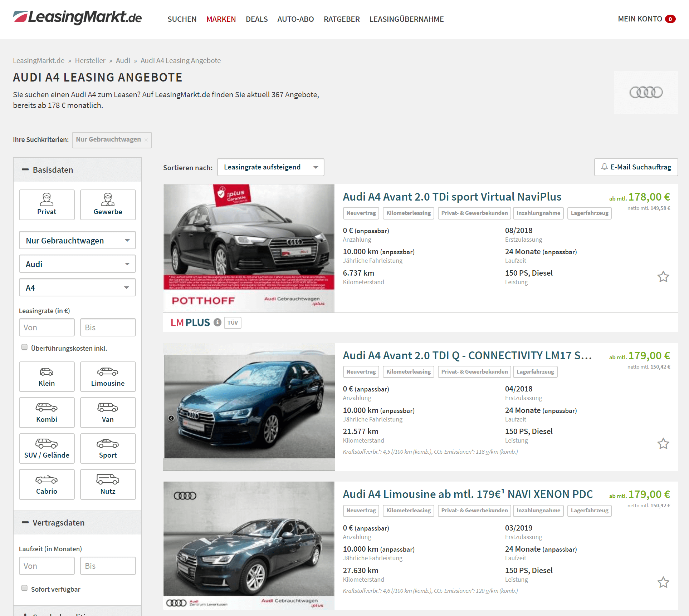Collapse the Vertragsdaten section
Viewport: 689px width, 616px height.
(x=77, y=523)
